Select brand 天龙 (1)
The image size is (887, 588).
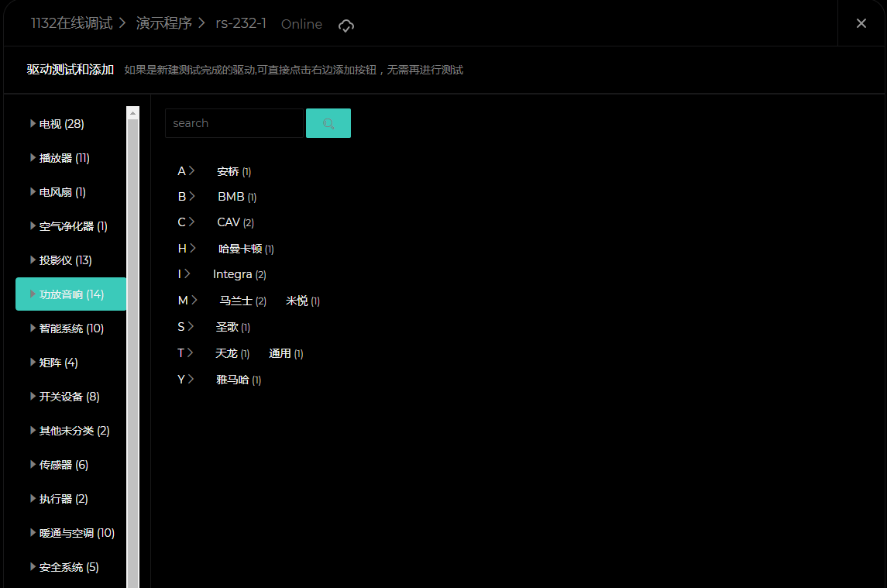tap(232, 354)
